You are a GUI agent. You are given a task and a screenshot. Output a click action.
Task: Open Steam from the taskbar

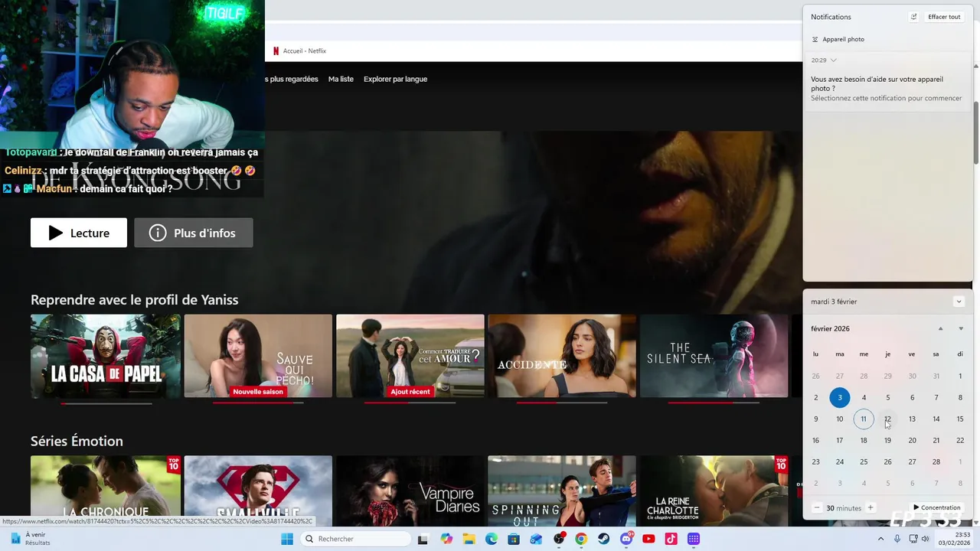point(603,539)
